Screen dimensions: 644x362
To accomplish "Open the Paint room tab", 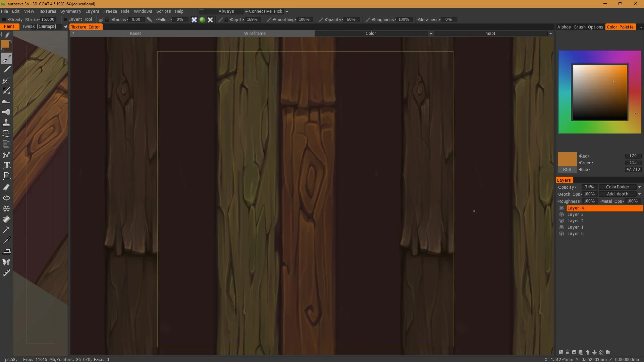I will [x=9, y=26].
